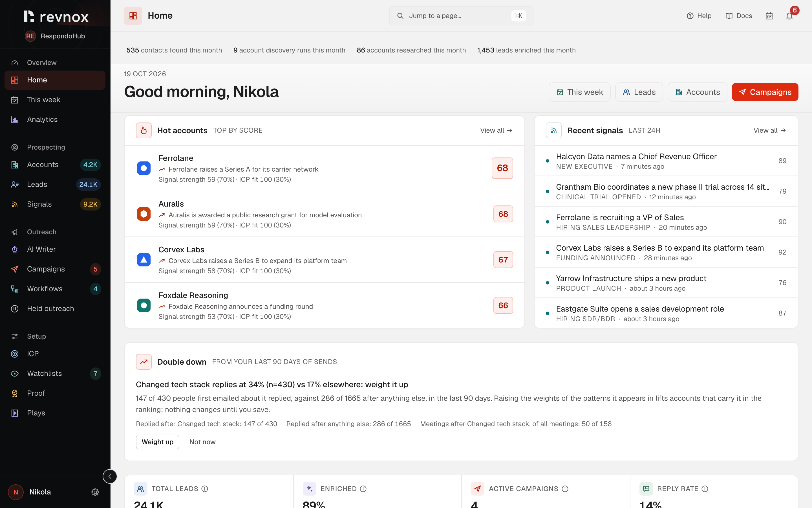The width and height of the screenshot is (812, 508).
Task: Open the calendar icon in top bar
Action: pos(769,16)
